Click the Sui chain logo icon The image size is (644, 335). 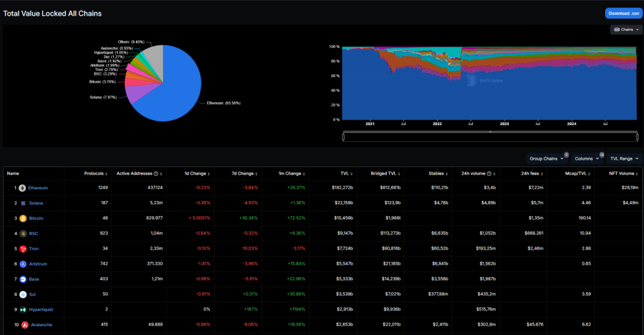(x=23, y=294)
